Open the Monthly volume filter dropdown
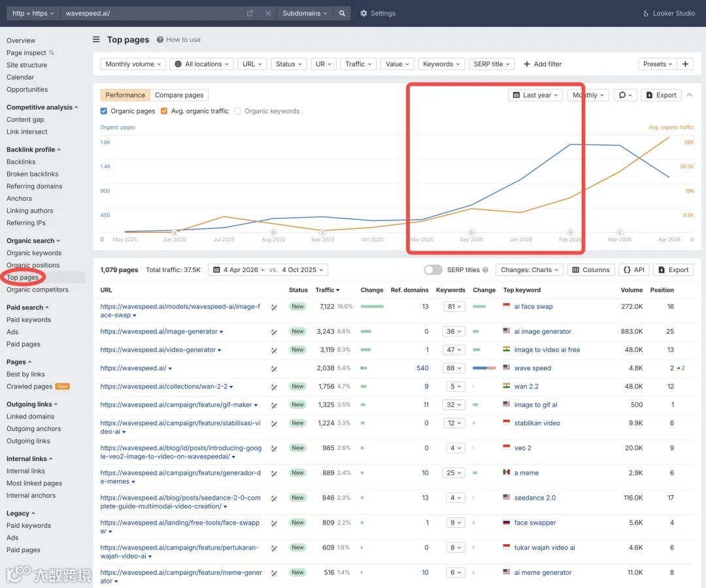 click(x=133, y=64)
